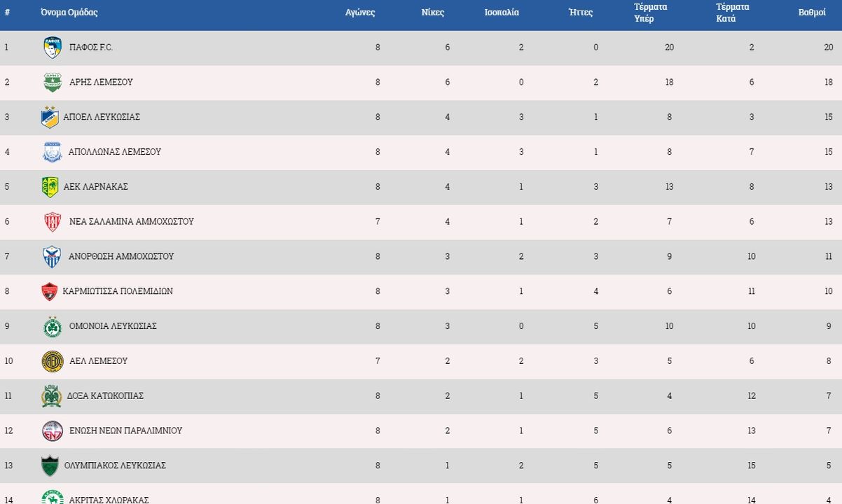Image resolution: width=842 pixels, height=504 pixels.
Task: Click the Ήττες column header
Action: tap(581, 13)
